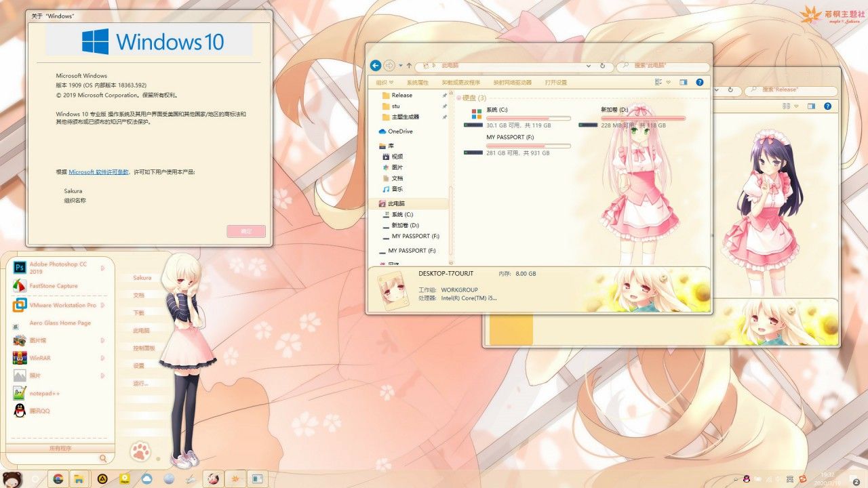The image size is (868, 488).
Task: Open 控制面板 from start menu right pane
Action: [x=144, y=348]
